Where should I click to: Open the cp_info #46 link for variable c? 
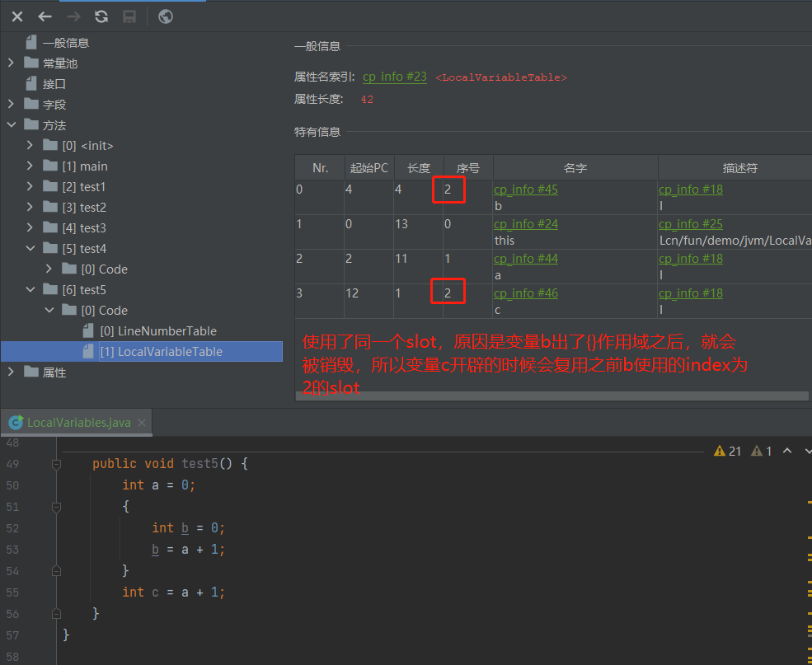(x=526, y=293)
